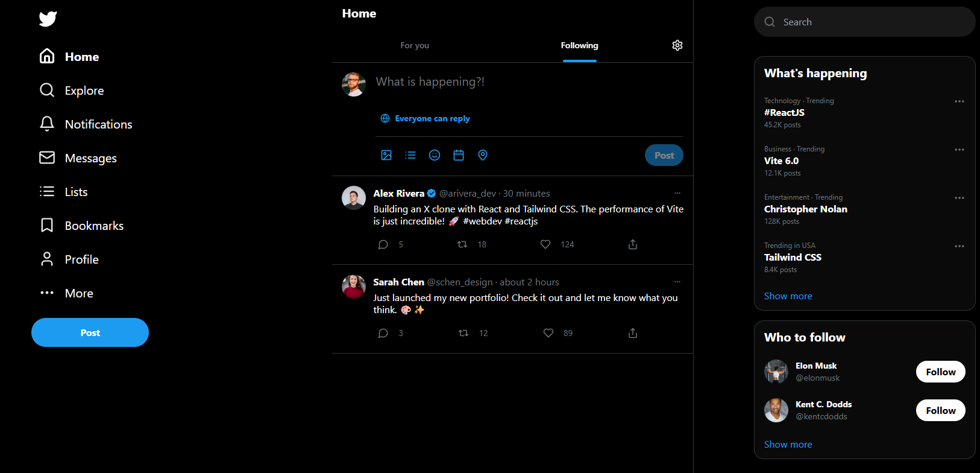The height and width of the screenshot is (473, 980).
Task: Repost Sarah Chen's post
Action: 463,333
